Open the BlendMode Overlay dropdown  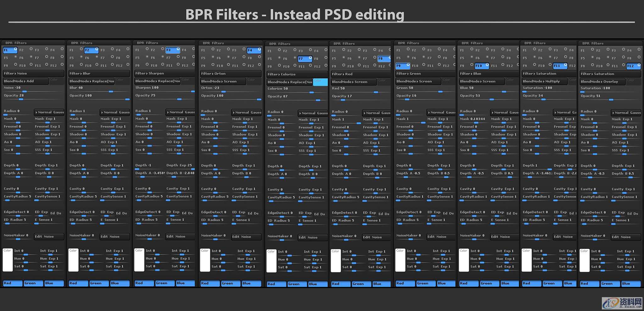point(602,82)
